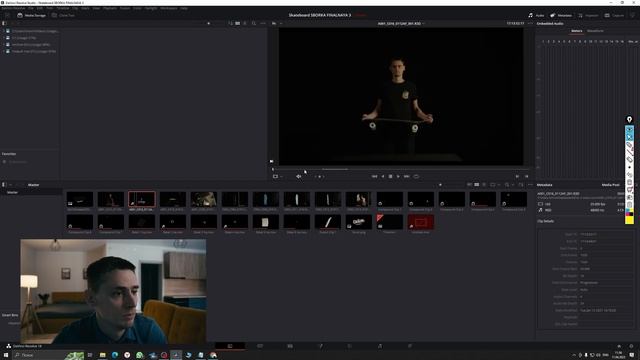640x360 pixels.
Task: Open the File menu
Action: click(x=31, y=8)
